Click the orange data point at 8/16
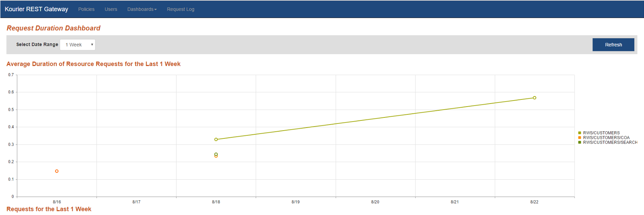Image resolution: width=644 pixels, height=215 pixels. coord(57,171)
